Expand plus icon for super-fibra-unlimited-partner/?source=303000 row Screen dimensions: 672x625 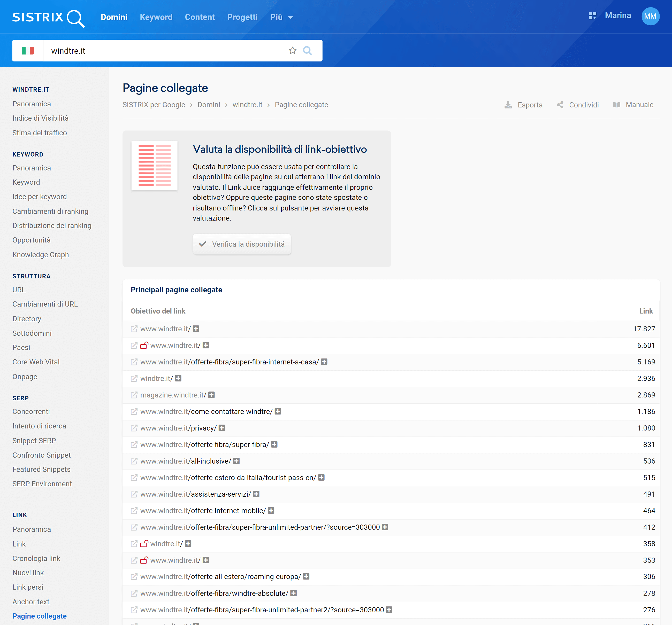coord(385,527)
